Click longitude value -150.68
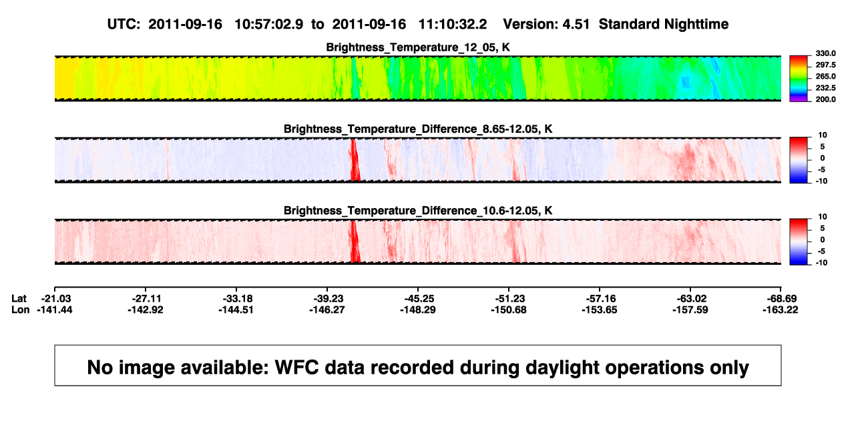The image size is (868, 445). (x=509, y=310)
